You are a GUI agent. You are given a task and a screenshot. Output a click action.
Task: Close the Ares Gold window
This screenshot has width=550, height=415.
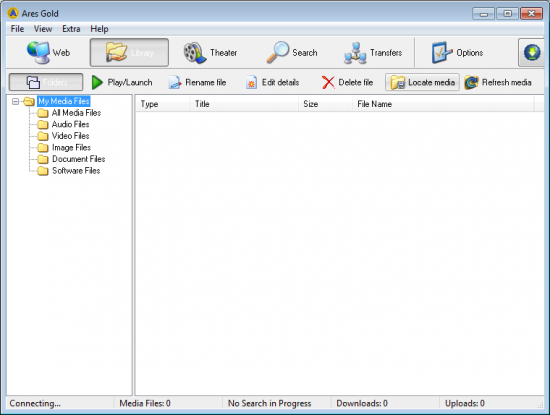[x=531, y=14]
